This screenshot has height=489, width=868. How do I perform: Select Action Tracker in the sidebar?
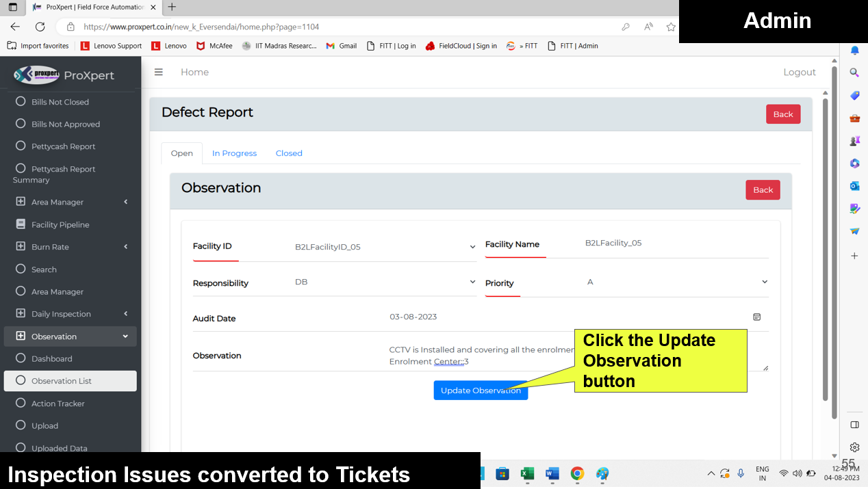[58, 404]
